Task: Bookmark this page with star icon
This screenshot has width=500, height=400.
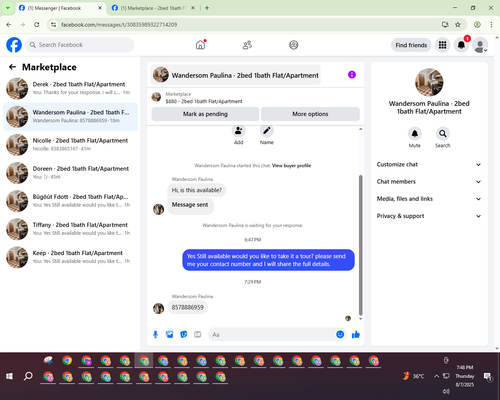Action: click(458, 25)
